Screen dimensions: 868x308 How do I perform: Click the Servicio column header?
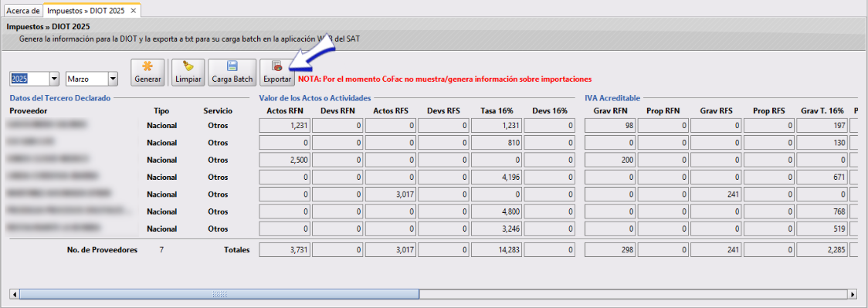[218, 110]
